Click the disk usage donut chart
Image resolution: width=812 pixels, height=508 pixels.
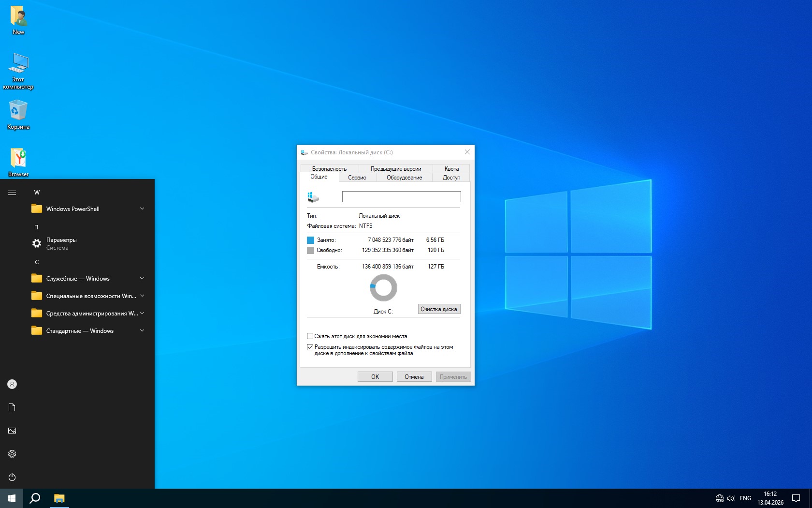click(383, 288)
